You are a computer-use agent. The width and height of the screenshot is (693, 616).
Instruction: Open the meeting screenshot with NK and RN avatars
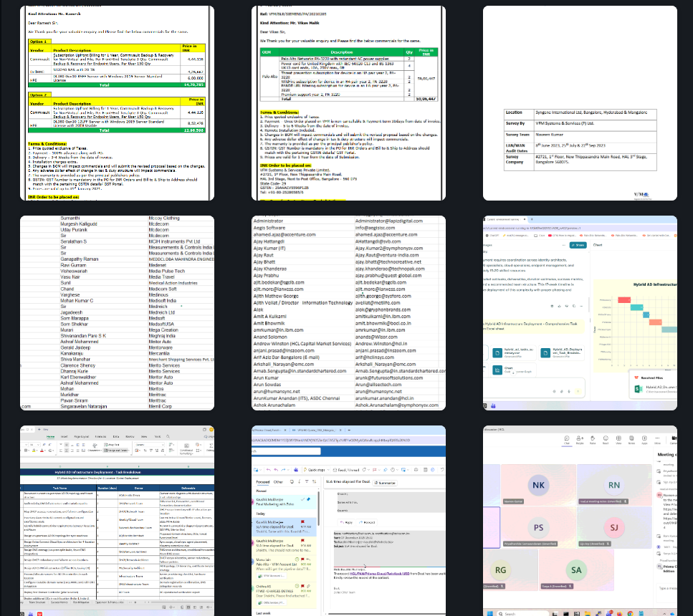[x=580, y=521]
